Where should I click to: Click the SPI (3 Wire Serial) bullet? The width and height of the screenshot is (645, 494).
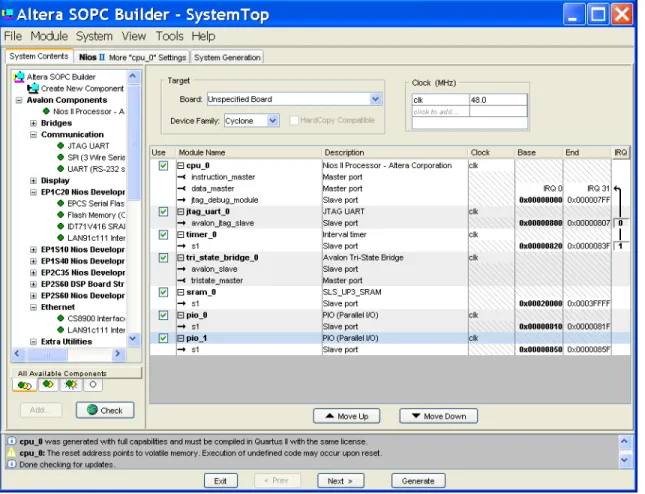click(60, 157)
